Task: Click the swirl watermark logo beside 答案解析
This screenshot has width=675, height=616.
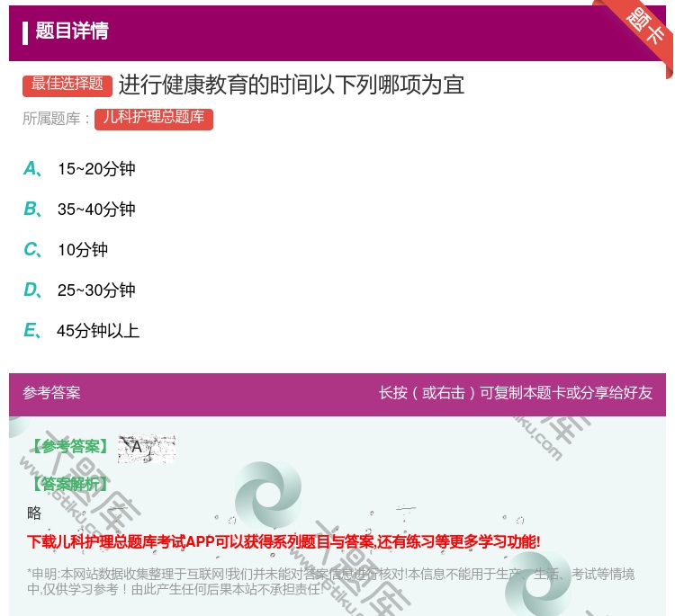Action: [x=268, y=494]
